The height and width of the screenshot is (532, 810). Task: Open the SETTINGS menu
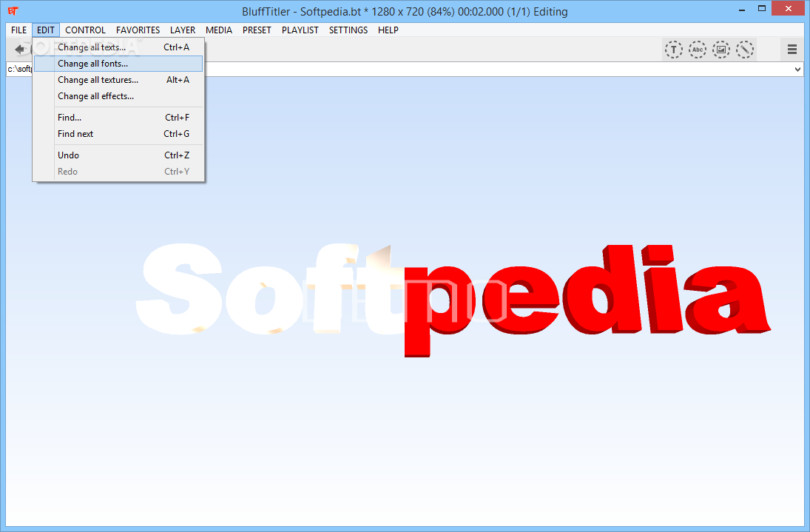click(348, 30)
